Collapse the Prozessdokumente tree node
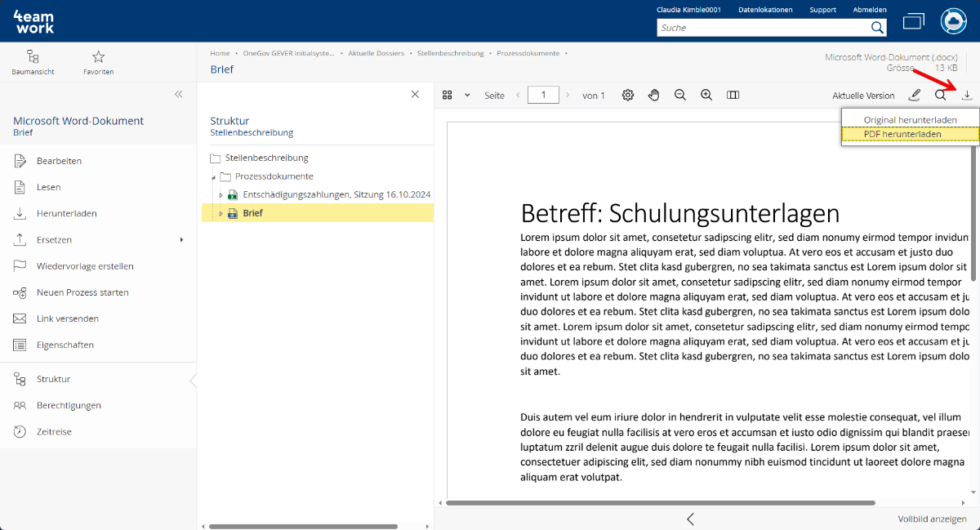Screen dimensions: 980x530 [214, 177]
